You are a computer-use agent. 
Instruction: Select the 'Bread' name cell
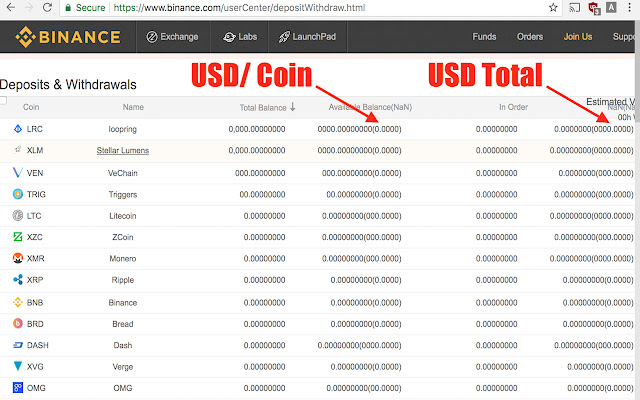click(122, 324)
